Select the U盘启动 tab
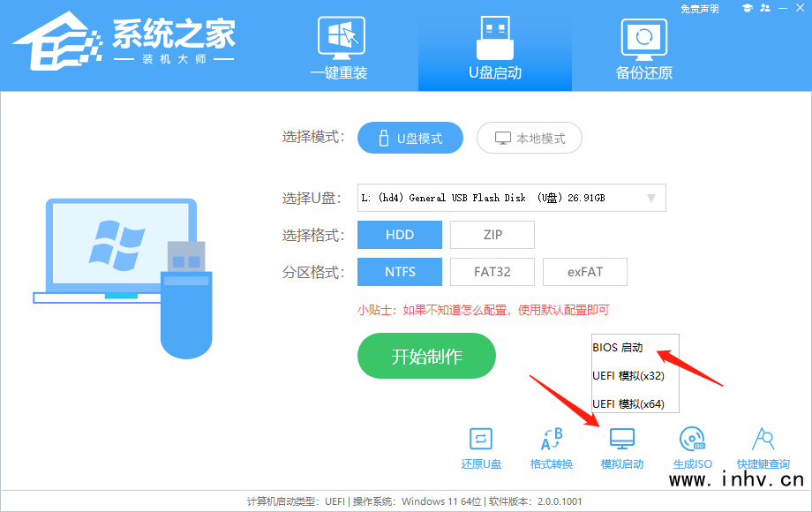Screen dimensions: 812x512 click(494, 47)
